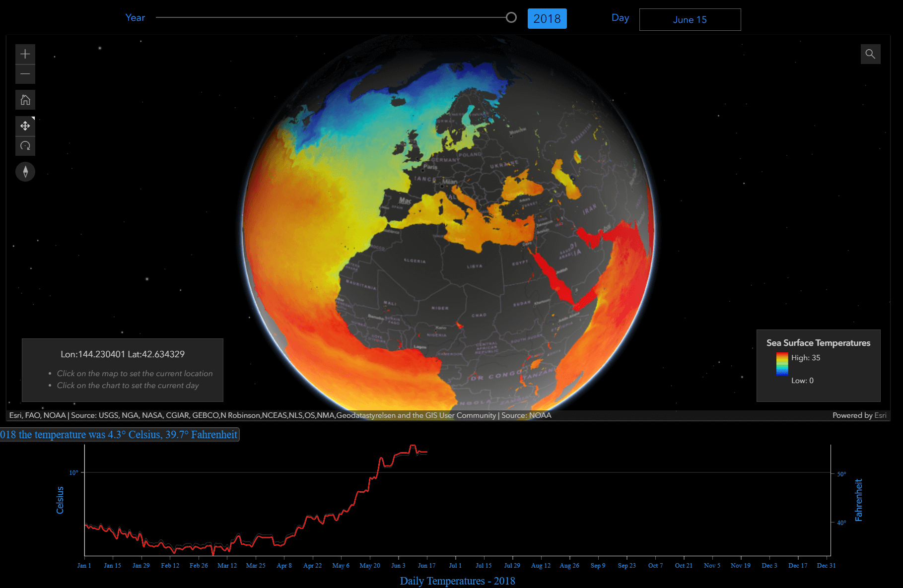Set chart day to Nov 19
Screen dimensions: 903x588
tap(741, 565)
